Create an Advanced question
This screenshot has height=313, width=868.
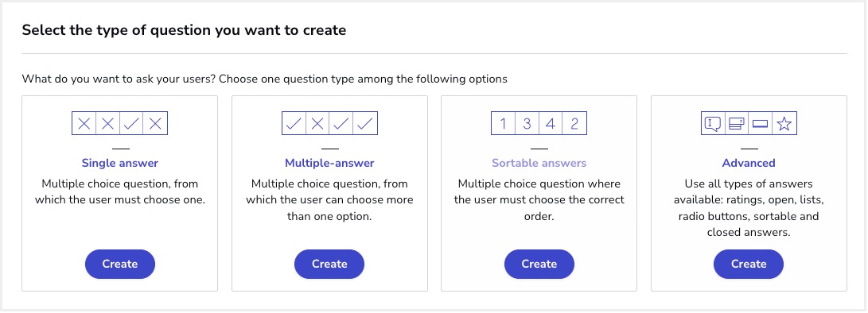point(749,264)
